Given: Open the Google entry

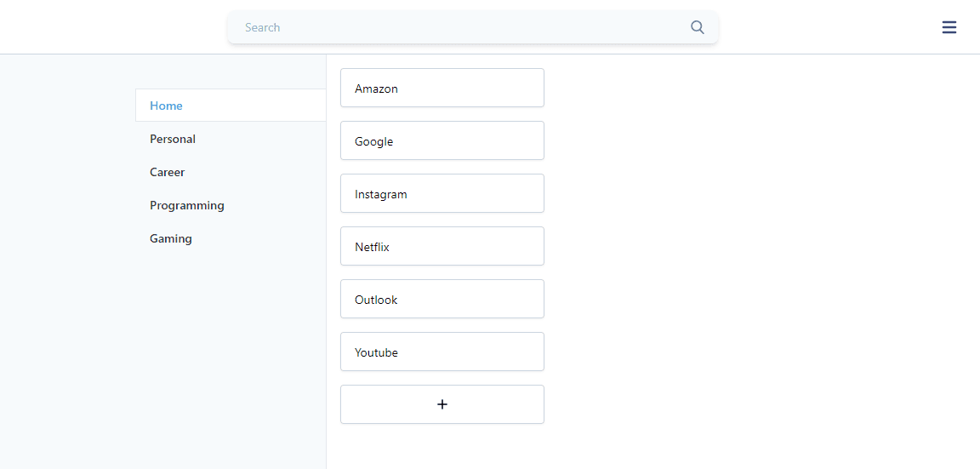Looking at the screenshot, I should [x=442, y=140].
